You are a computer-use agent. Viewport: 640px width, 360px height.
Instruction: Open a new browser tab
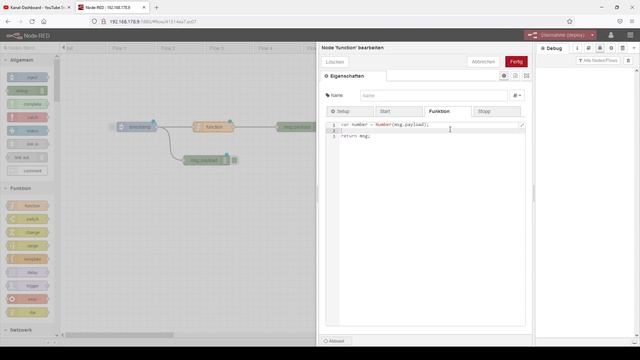[156, 7]
